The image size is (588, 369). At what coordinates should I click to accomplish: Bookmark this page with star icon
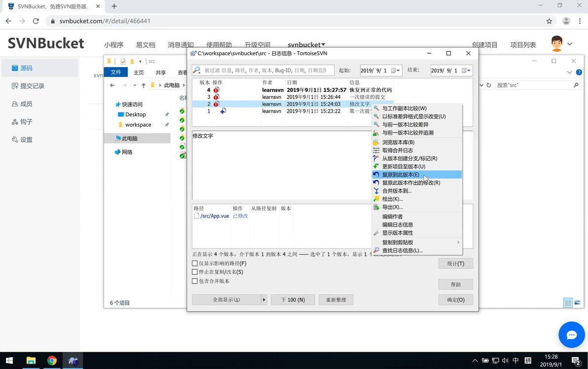point(549,21)
